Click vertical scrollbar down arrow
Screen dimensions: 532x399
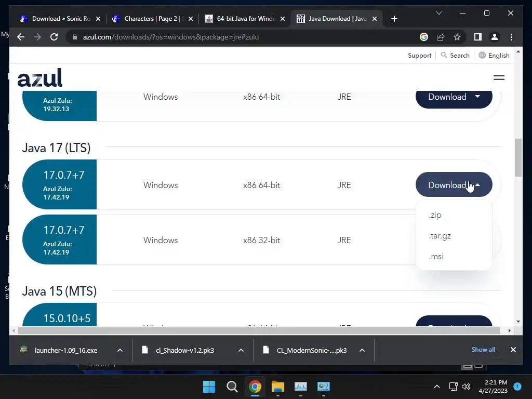click(x=518, y=322)
